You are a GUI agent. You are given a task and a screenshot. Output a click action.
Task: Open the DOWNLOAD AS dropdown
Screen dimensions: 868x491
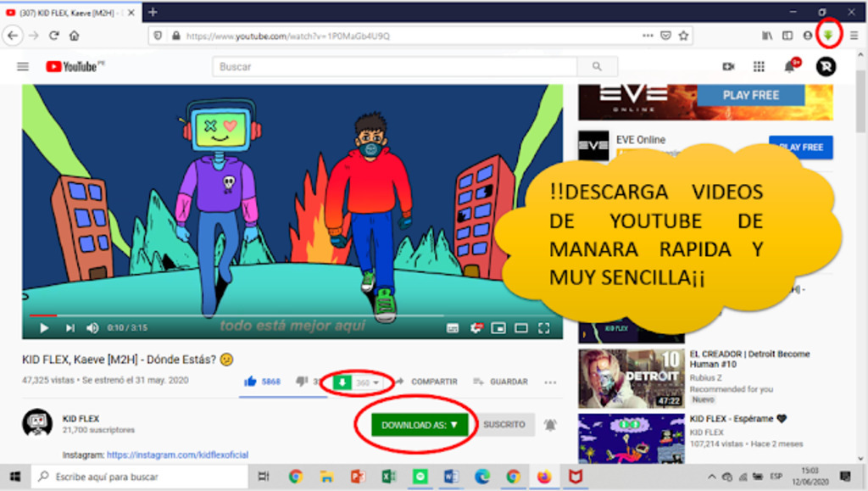419,425
